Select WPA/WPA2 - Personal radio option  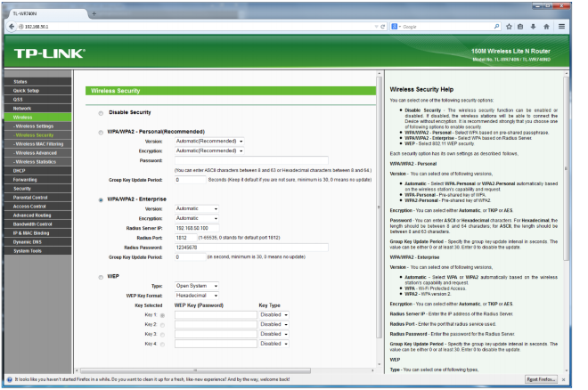pyautogui.click(x=100, y=132)
